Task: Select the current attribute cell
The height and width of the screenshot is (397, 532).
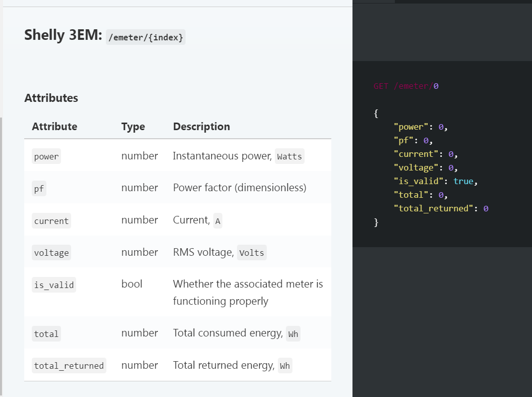Action: [x=51, y=220]
